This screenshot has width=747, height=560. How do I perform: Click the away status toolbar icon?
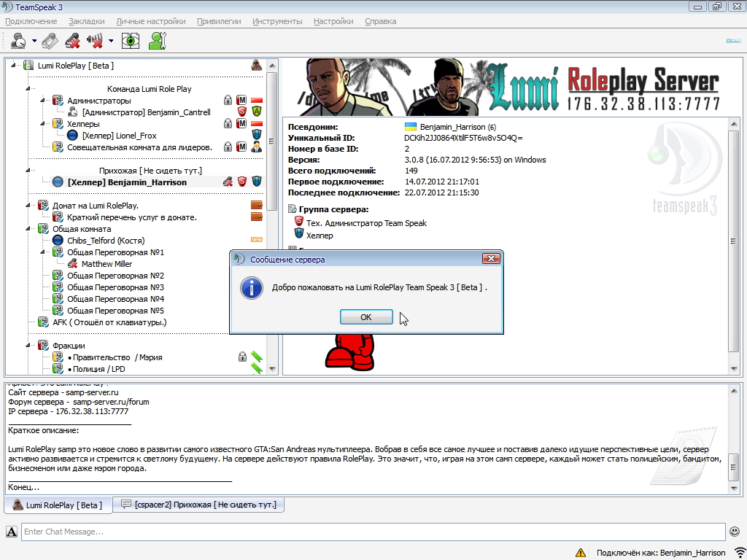click(18, 41)
